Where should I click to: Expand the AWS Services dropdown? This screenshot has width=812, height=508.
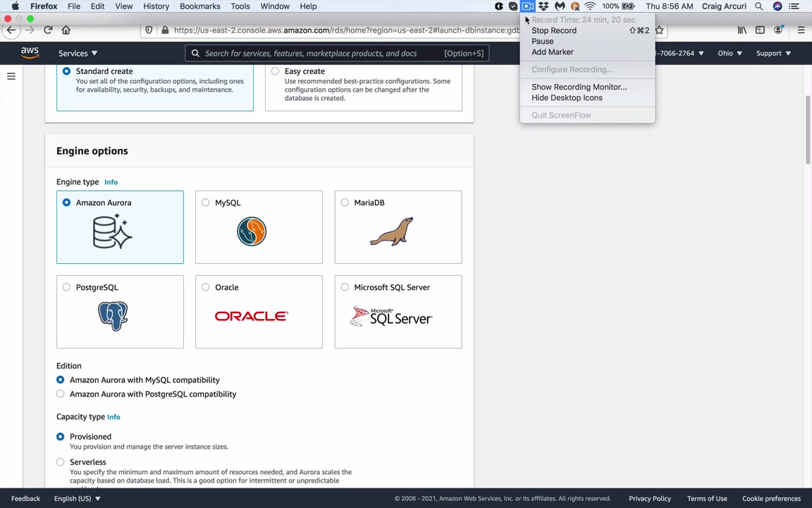78,53
